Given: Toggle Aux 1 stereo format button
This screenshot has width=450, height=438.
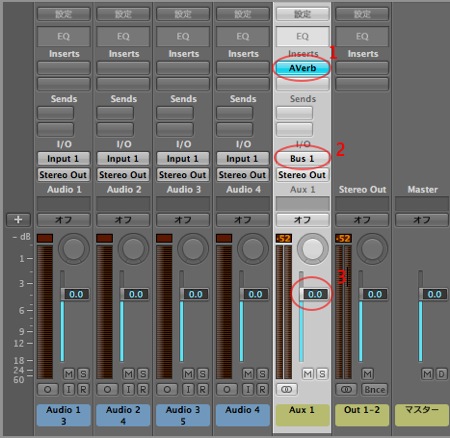Looking at the screenshot, I should click(286, 389).
